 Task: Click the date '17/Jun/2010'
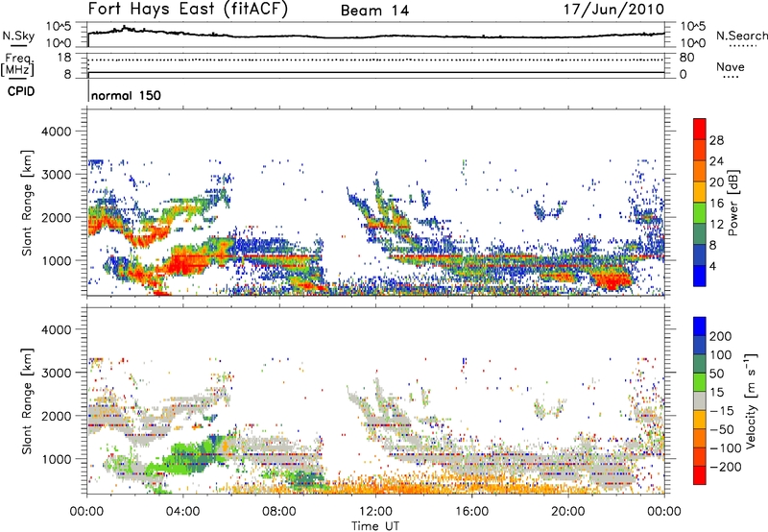point(614,9)
